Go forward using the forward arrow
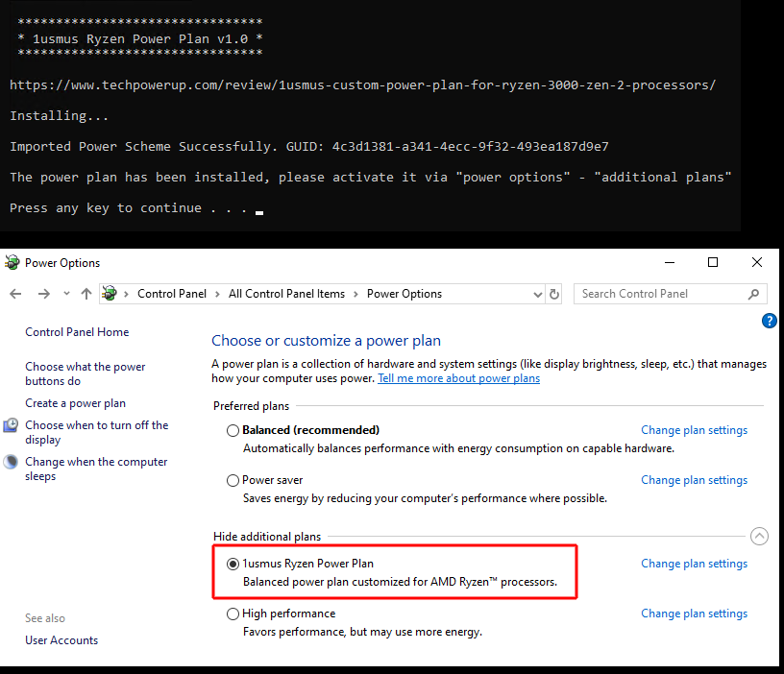 click(x=44, y=294)
